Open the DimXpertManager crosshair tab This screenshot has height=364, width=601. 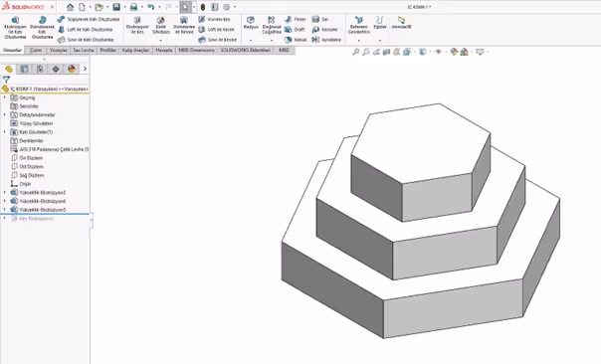click(56, 69)
